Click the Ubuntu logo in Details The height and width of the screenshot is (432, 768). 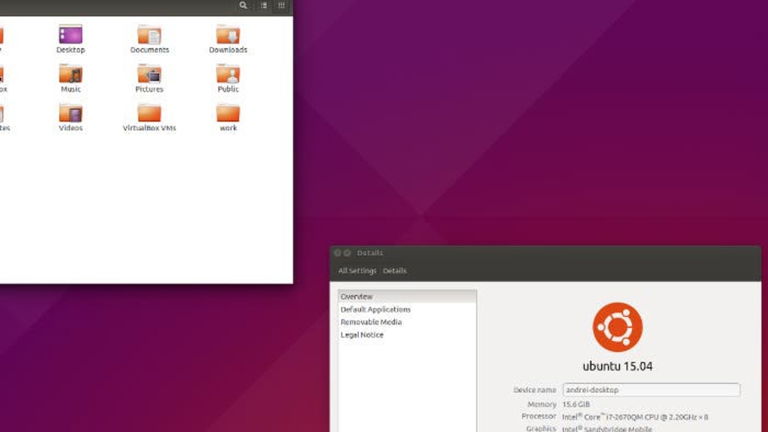617,327
